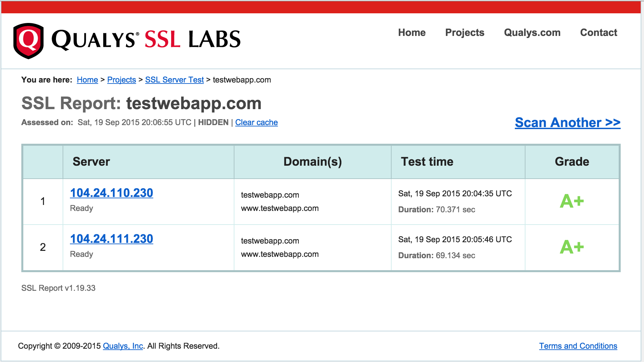Go to Qualys.com from top navigation
Viewport: 644px width, 362px height.
(532, 33)
